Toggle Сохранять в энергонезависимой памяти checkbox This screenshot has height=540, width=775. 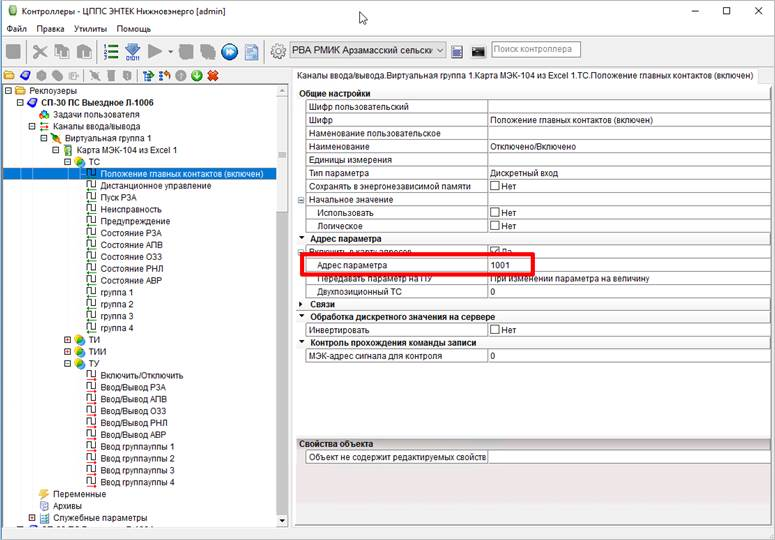click(x=495, y=186)
